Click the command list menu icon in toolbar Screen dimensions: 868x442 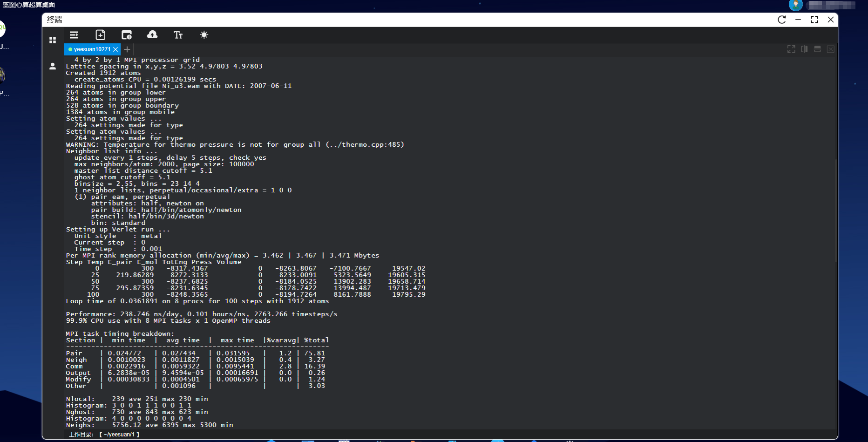[74, 35]
